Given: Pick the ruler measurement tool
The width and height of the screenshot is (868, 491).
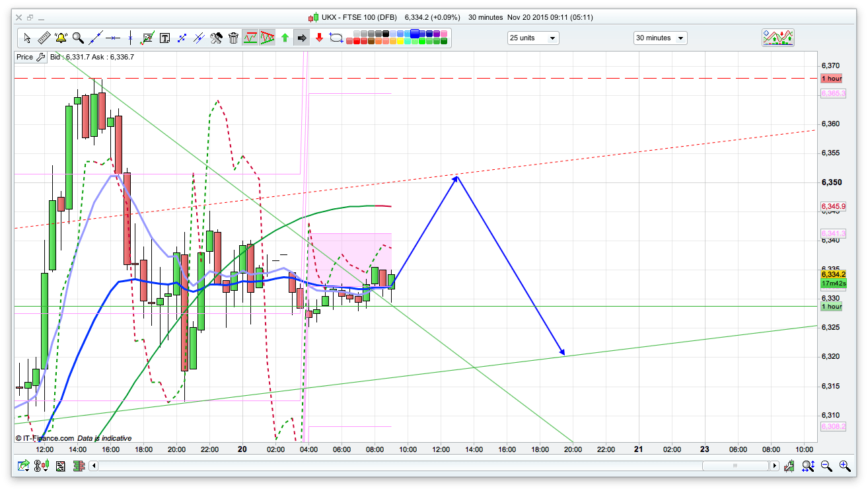Looking at the screenshot, I should (44, 38).
